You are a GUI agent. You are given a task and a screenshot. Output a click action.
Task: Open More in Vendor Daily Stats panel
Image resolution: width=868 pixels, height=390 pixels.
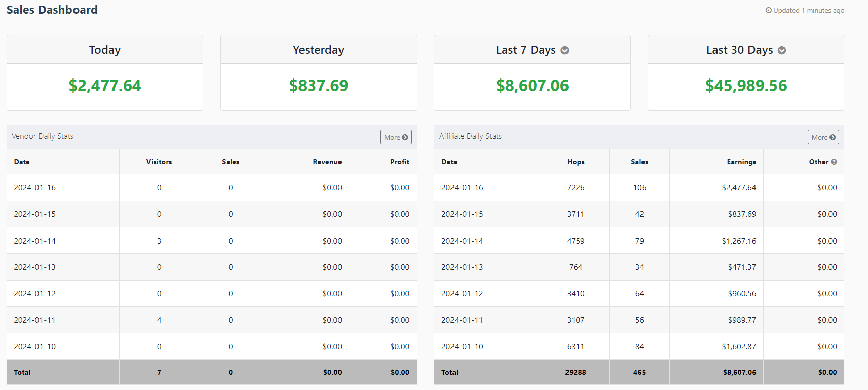point(396,137)
